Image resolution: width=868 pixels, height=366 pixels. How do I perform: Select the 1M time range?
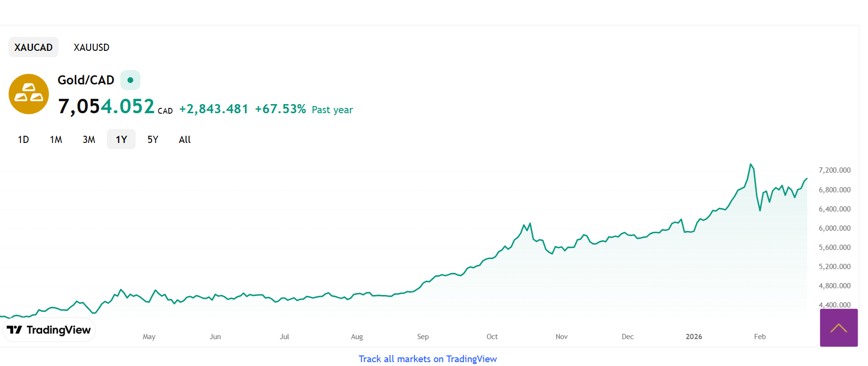(56, 140)
